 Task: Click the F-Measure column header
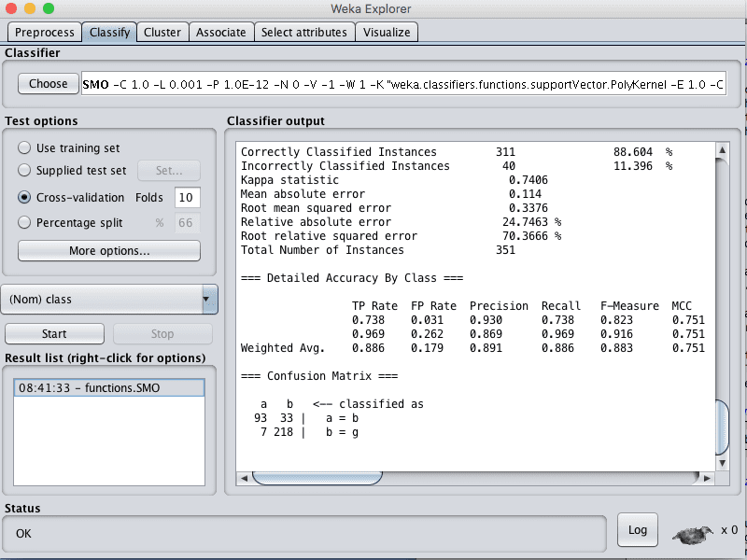(x=629, y=306)
